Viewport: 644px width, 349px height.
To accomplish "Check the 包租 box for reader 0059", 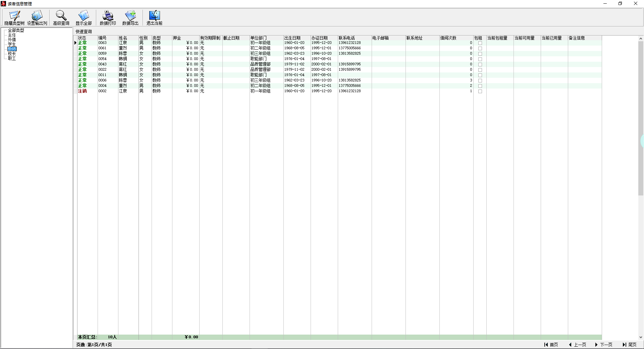I will [x=480, y=54].
